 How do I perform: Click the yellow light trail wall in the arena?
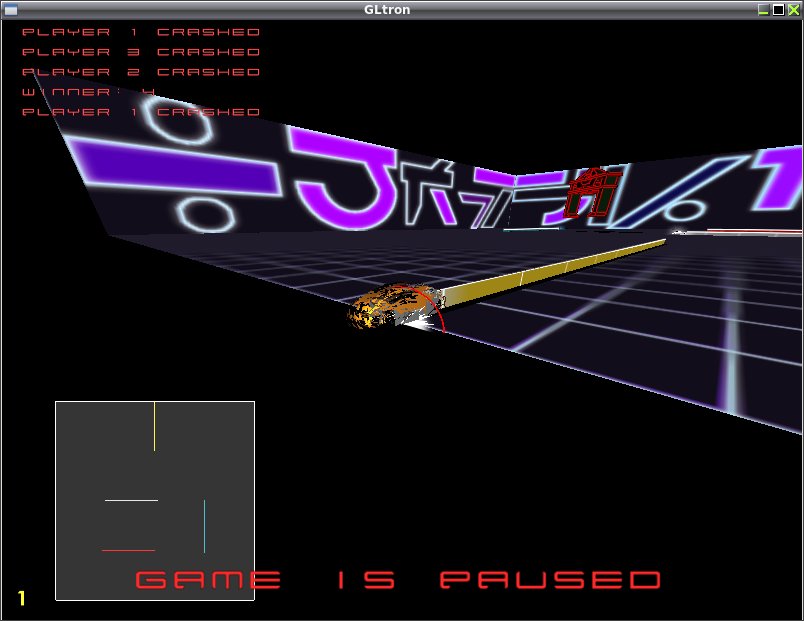[554, 272]
